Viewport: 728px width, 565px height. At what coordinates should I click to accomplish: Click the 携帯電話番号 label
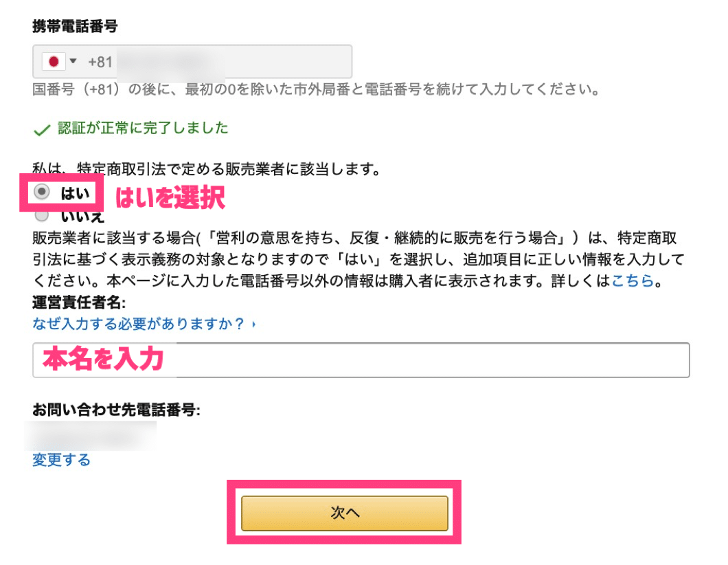(75, 26)
